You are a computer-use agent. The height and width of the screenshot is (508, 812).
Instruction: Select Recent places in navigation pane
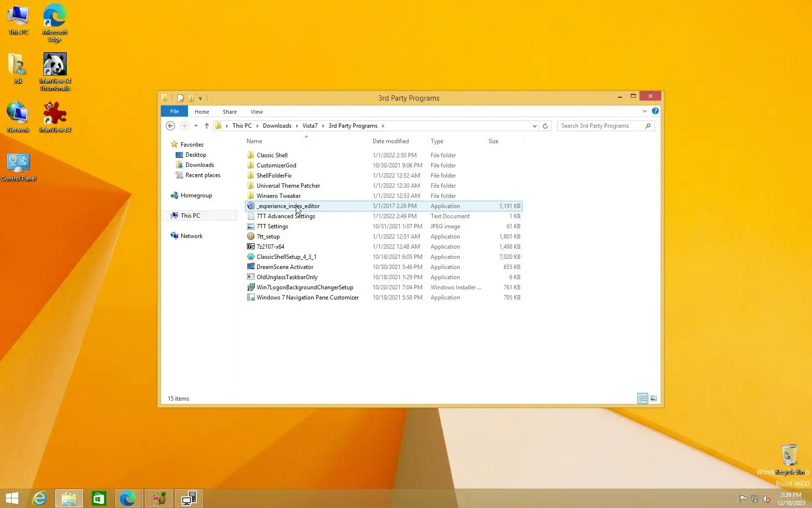(203, 175)
